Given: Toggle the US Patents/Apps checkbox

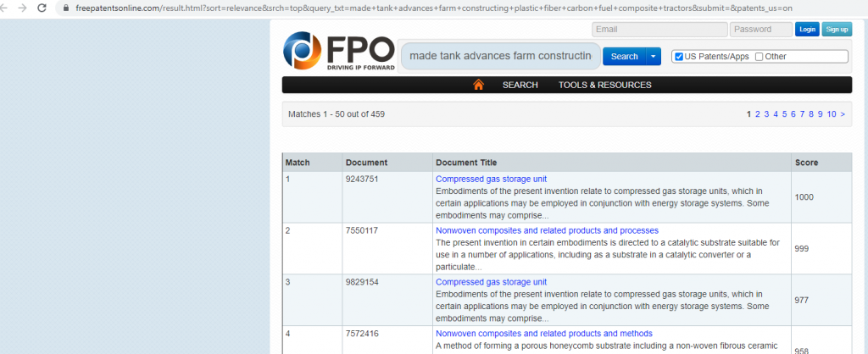Looking at the screenshot, I should point(679,57).
